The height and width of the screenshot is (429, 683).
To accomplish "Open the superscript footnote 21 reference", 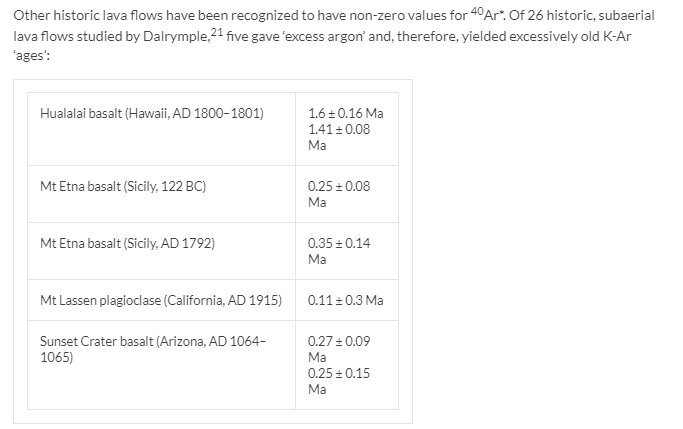I will click(x=217, y=31).
